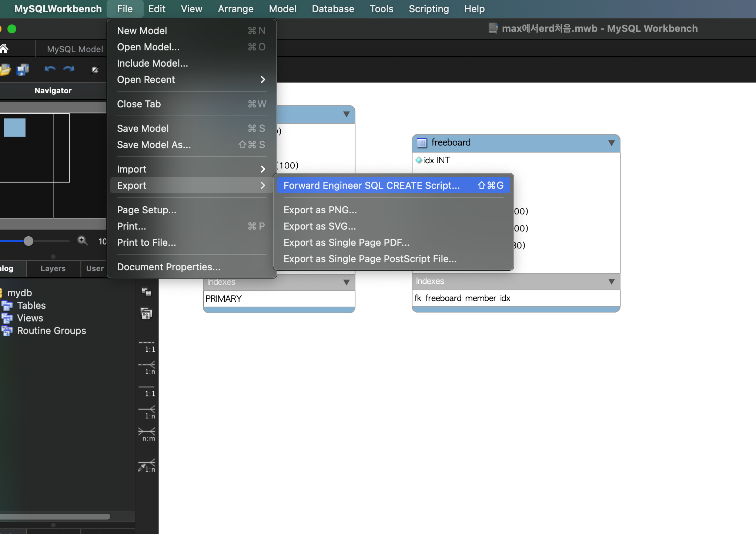Select the non-identifying 1:1 relationship tool

147,346
